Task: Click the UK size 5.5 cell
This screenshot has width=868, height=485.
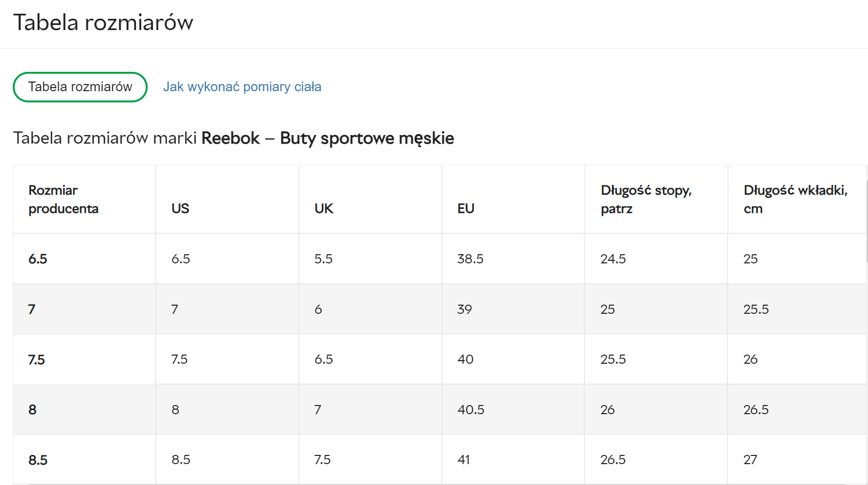Action: 323,259
